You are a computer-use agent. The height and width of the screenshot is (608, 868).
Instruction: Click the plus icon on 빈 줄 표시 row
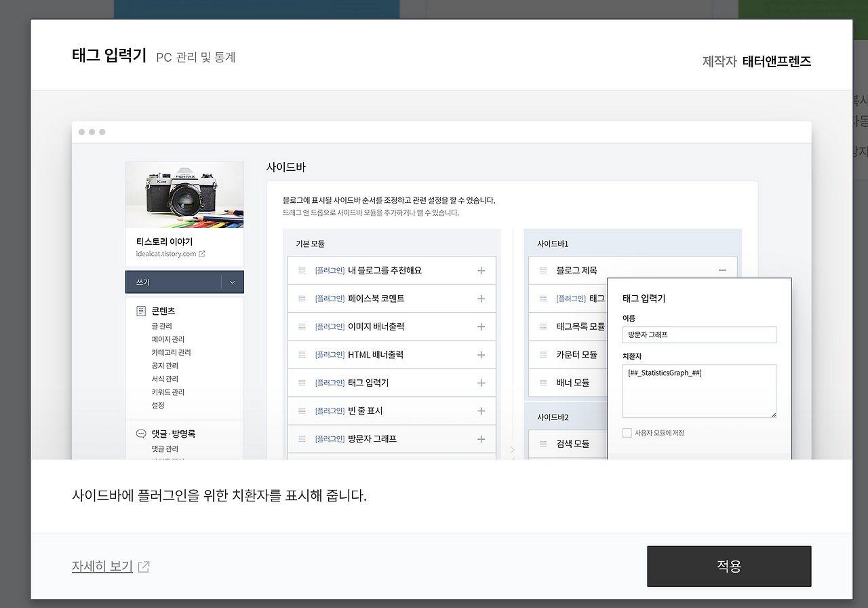[481, 411]
